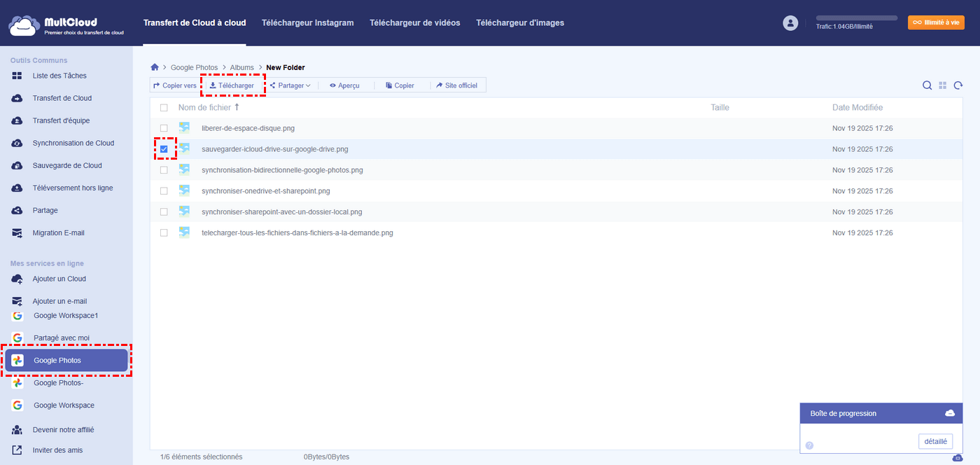Viewport: 980px width, 465px height.
Task: Click the traffic usage progress bar
Action: [856, 18]
